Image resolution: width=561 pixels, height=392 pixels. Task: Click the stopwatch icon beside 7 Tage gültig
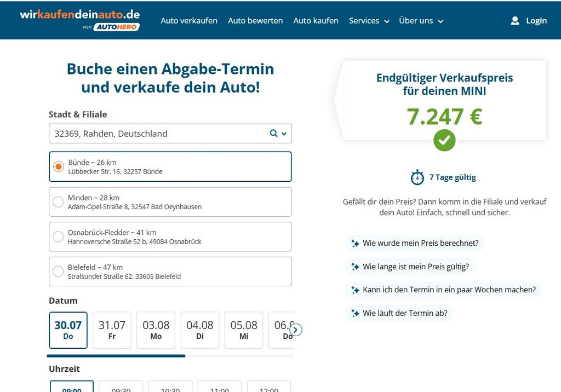[x=417, y=177]
